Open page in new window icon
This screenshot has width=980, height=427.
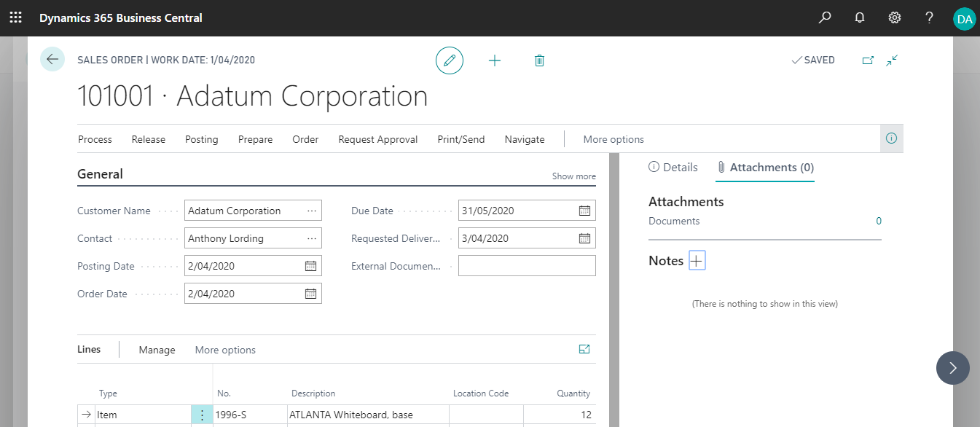point(868,60)
